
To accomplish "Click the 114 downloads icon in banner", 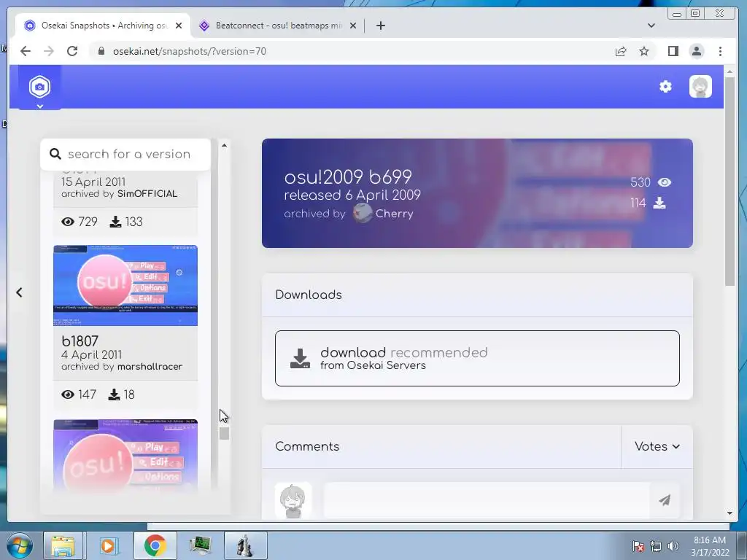I will coord(659,203).
